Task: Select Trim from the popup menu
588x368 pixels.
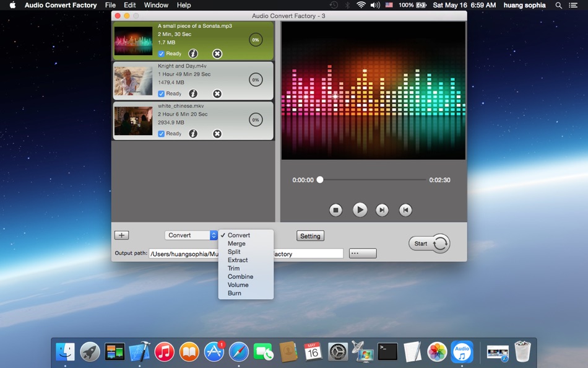Action: [x=246, y=268]
